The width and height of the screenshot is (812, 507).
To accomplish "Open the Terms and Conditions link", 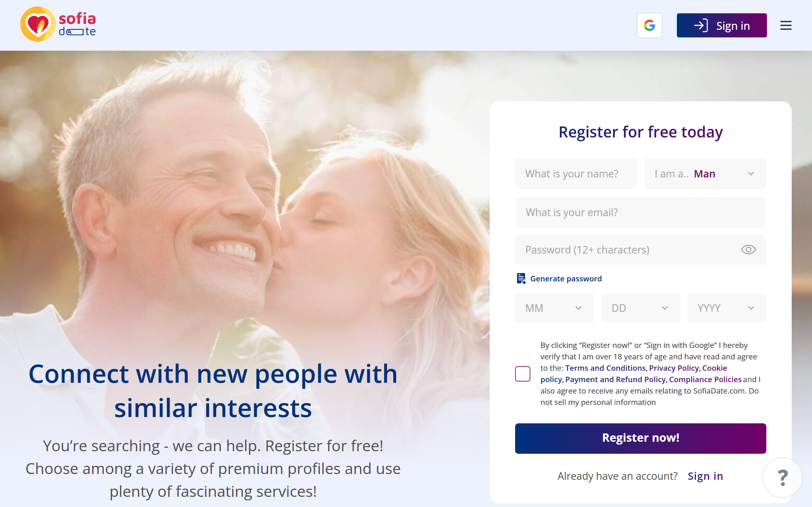I will click(x=606, y=368).
